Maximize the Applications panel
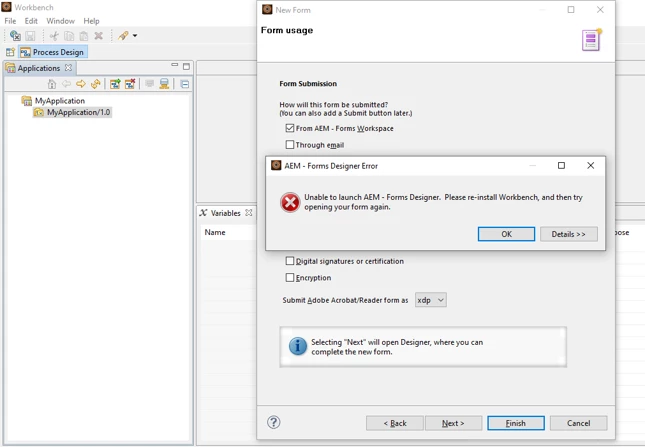645x447 pixels. click(186, 66)
